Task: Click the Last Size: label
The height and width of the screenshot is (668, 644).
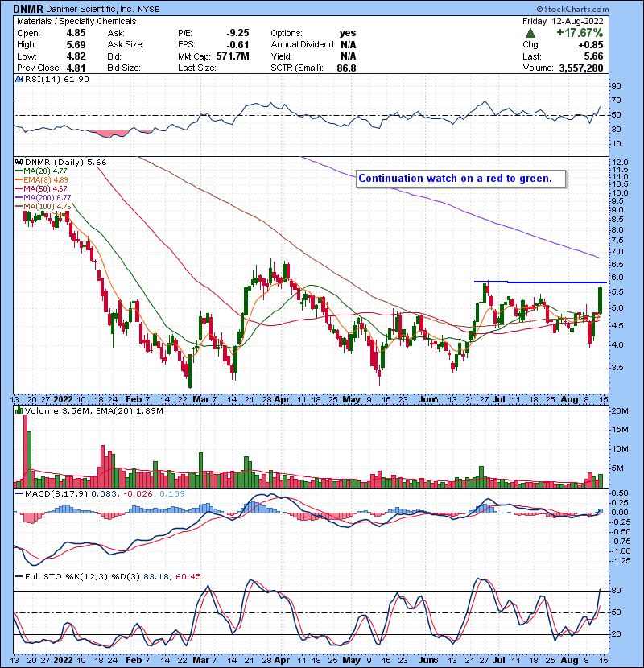Action: click(197, 68)
